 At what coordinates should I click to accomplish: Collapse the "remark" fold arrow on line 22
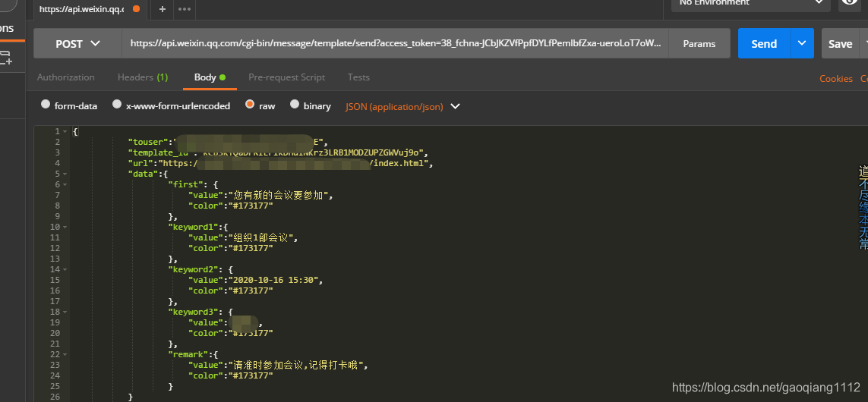[x=65, y=354]
